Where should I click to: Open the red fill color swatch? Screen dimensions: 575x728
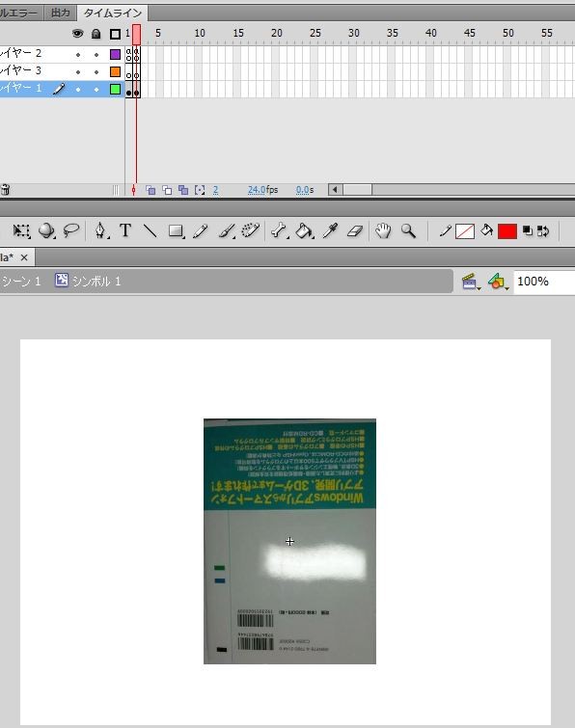(507, 231)
